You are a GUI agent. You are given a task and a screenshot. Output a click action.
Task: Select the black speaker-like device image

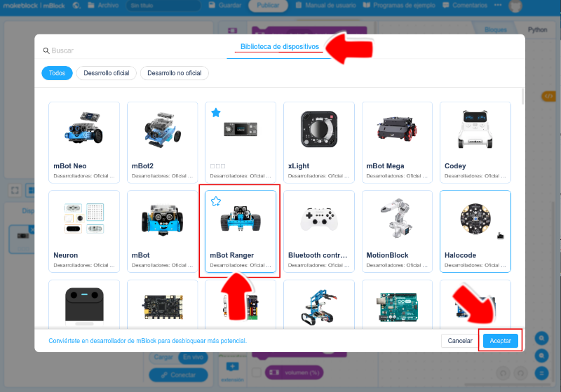tap(84, 306)
